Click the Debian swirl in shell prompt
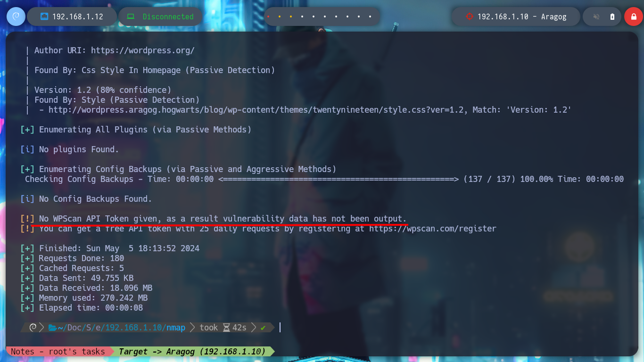This screenshot has width=644, height=362. 33,327
